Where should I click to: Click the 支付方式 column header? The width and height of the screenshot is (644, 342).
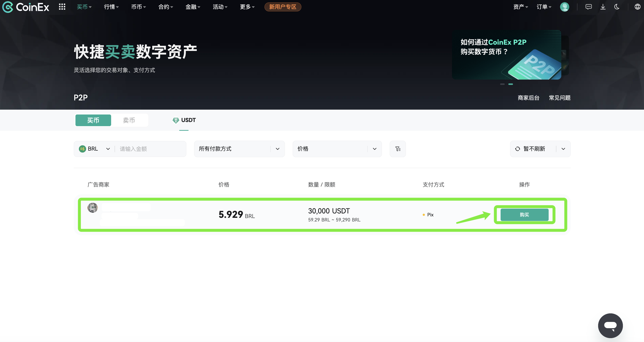[x=433, y=185]
